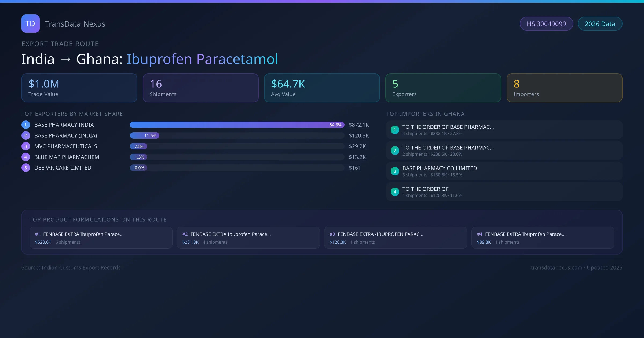Open importer BASE PHARMACY CO LIMITED row
This screenshot has height=338, width=644.
pos(504,171)
